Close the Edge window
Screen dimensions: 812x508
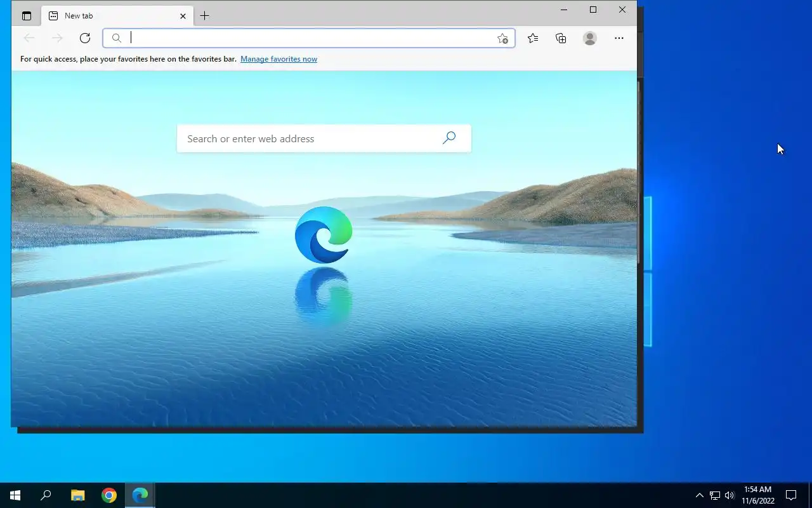622,10
